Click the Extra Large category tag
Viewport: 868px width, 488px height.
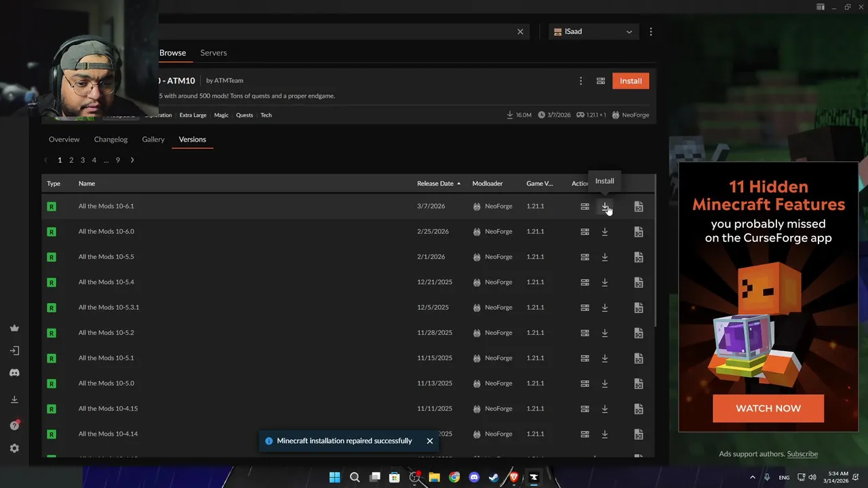(x=193, y=115)
